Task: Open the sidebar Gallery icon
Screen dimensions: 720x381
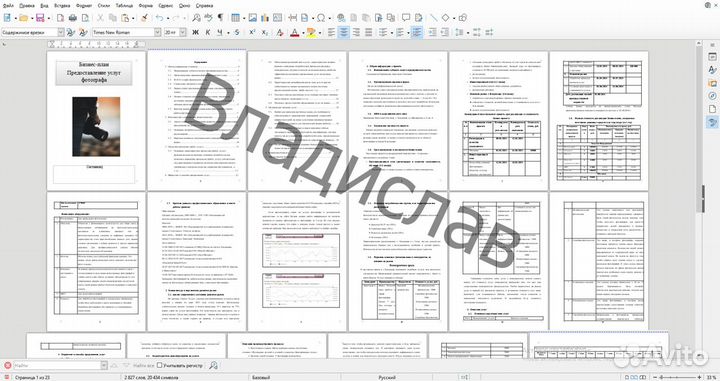Action: 712,83
